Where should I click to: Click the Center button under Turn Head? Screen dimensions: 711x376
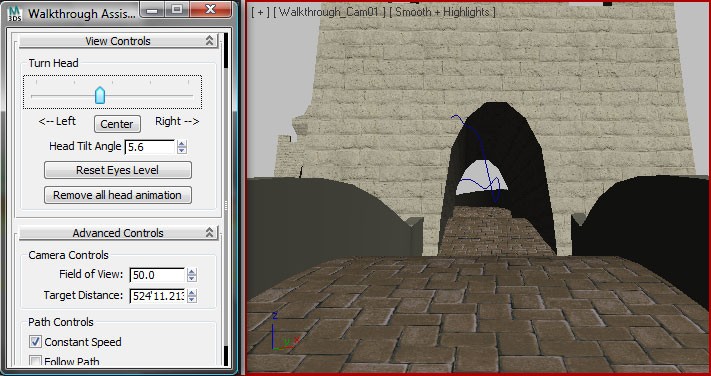click(x=117, y=124)
